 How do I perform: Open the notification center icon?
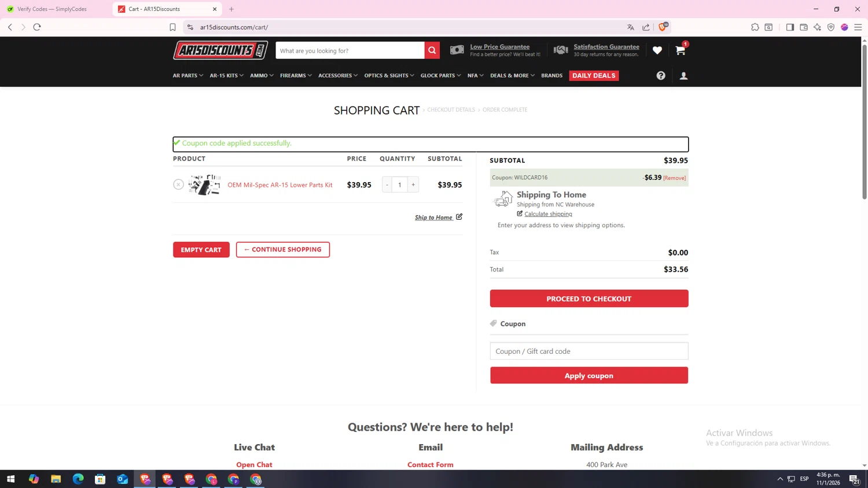point(854,479)
